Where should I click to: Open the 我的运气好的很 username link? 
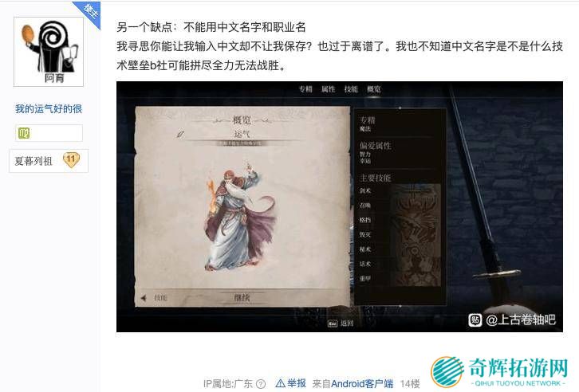[49, 109]
